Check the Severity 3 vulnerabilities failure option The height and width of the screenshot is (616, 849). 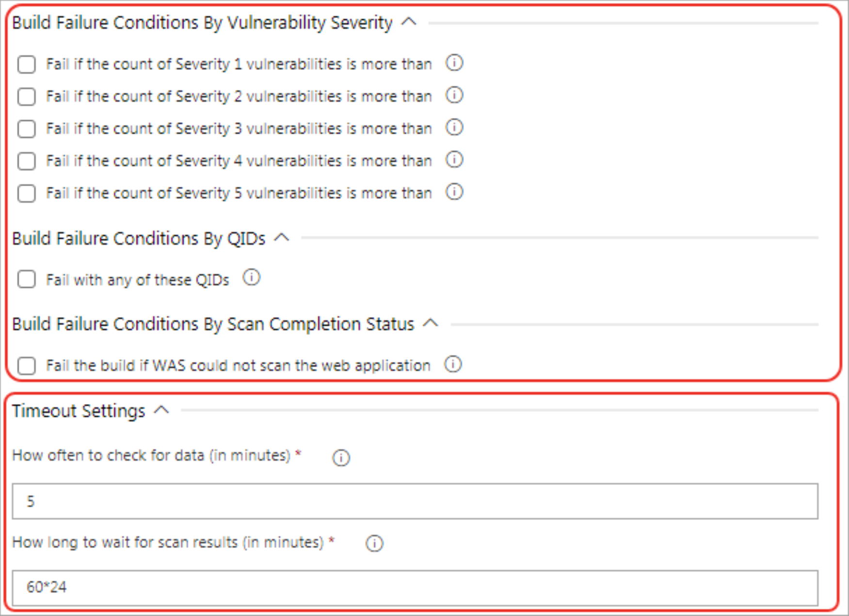pos(27,129)
